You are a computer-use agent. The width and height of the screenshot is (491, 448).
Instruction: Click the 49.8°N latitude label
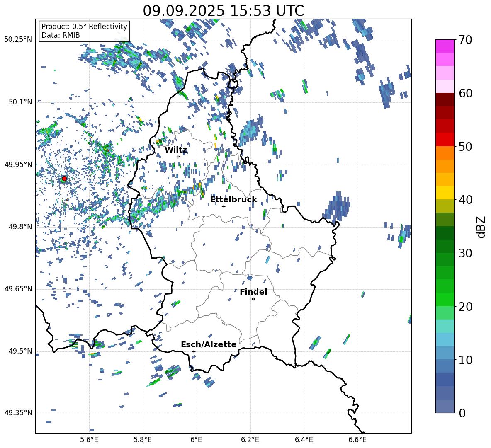point(20,227)
